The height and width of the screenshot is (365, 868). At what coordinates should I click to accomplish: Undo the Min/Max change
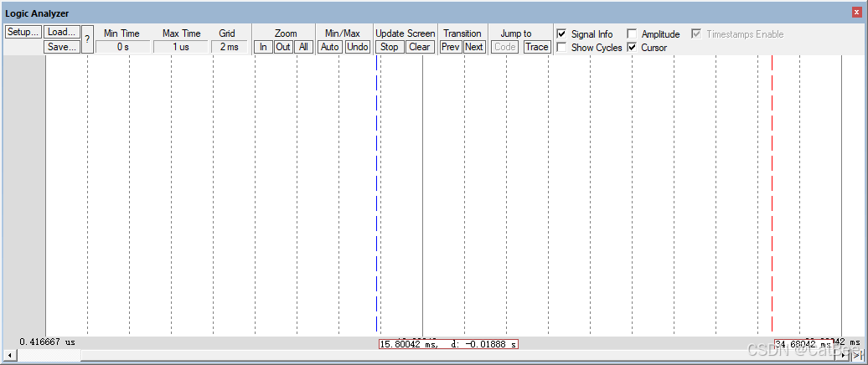pos(358,47)
